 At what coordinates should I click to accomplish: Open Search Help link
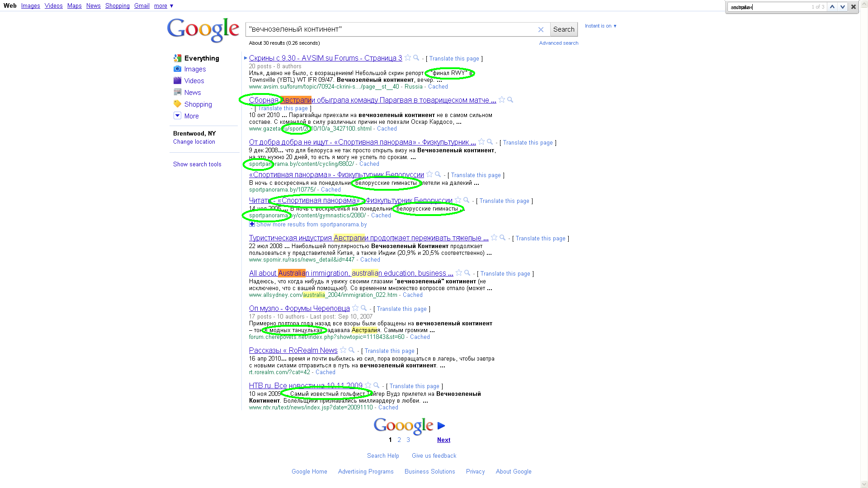pyautogui.click(x=383, y=456)
